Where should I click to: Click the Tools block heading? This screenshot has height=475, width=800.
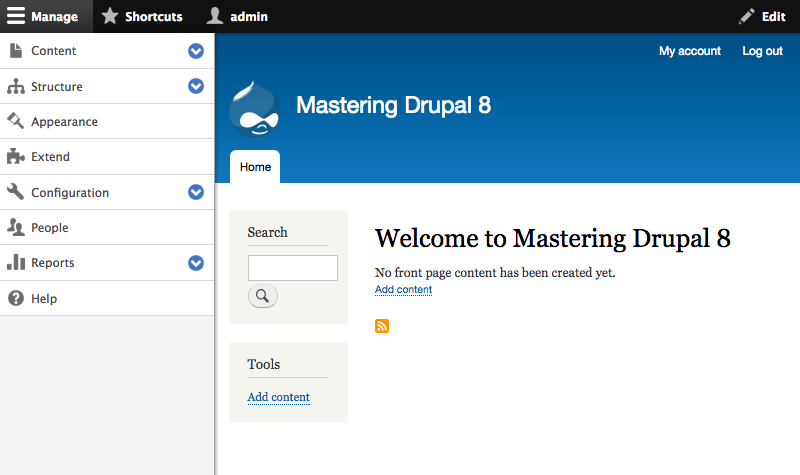click(264, 364)
